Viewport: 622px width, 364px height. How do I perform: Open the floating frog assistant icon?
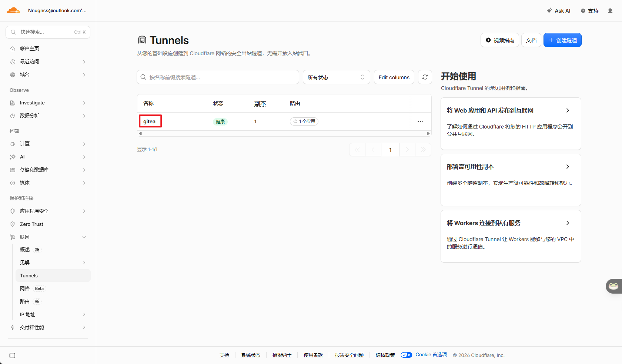click(x=614, y=286)
